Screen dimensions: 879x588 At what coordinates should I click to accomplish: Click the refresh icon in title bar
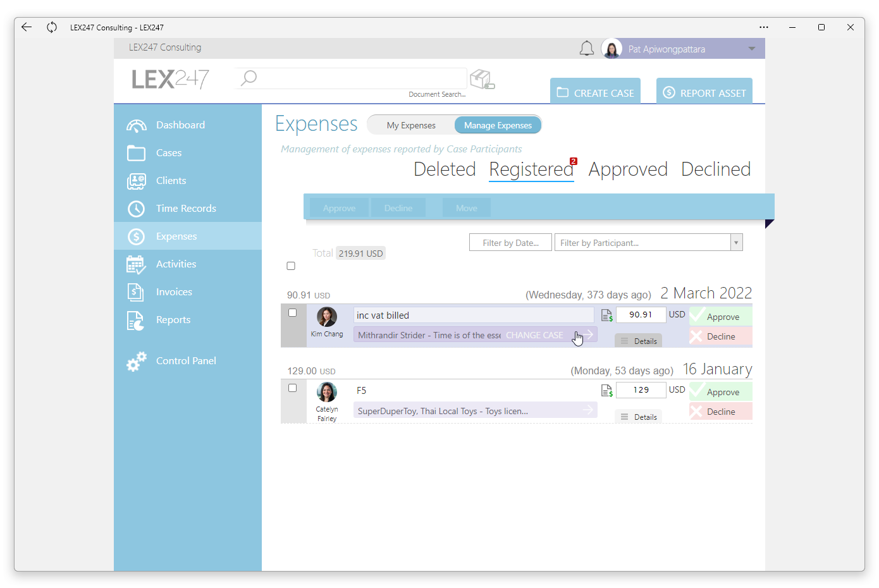pyautogui.click(x=52, y=27)
